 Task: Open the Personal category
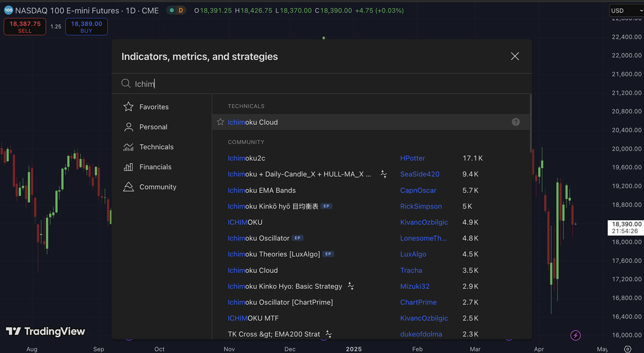[x=153, y=127]
